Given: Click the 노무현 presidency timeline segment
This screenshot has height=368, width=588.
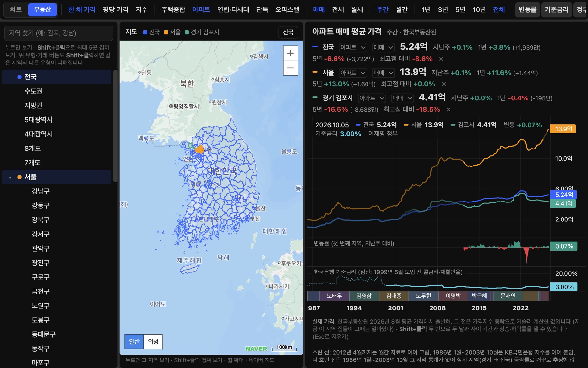Looking at the screenshot, I should click(x=423, y=296).
